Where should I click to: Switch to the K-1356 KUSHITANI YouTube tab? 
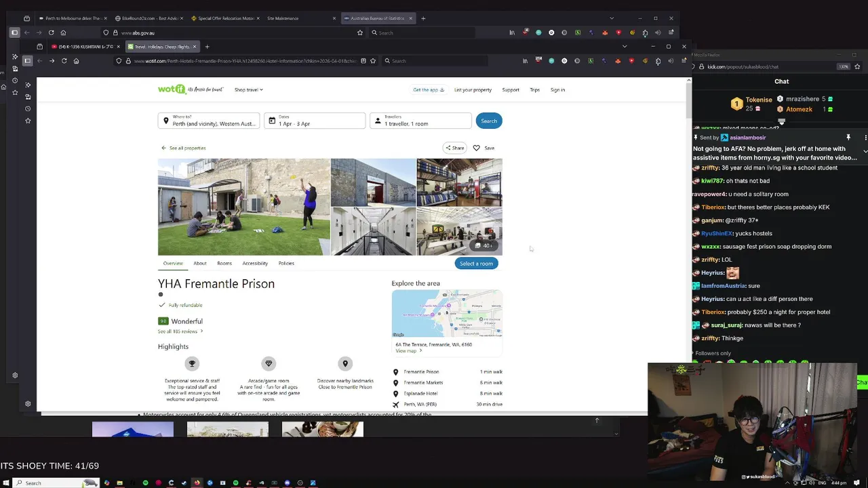85,47
